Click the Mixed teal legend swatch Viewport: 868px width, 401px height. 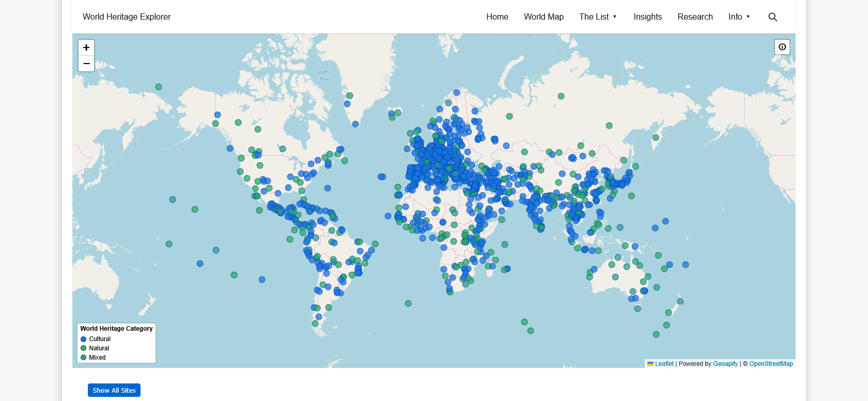click(x=83, y=358)
